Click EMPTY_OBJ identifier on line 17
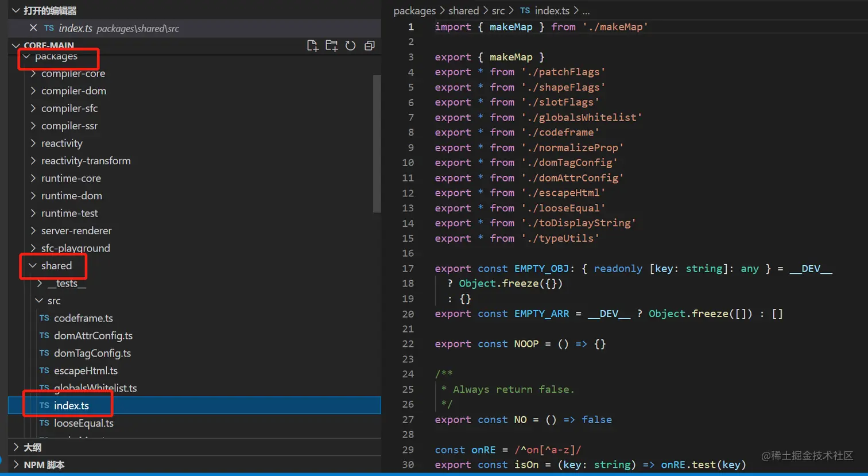Screen dimensions: 868x476 point(541,269)
